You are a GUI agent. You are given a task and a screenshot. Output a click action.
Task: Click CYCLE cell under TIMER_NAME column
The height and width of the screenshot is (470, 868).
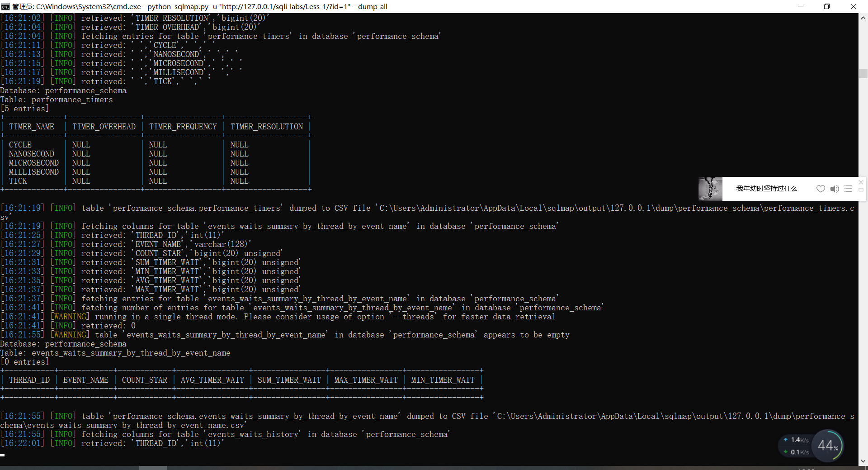[x=20, y=145]
